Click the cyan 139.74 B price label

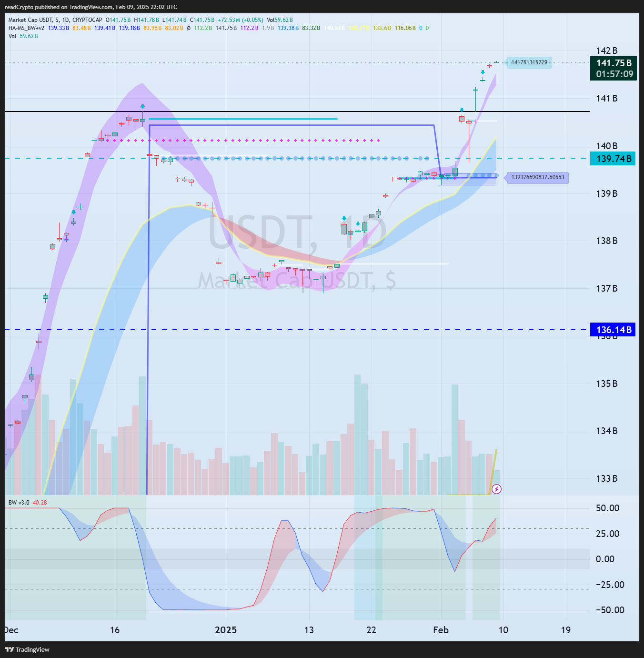pos(613,159)
